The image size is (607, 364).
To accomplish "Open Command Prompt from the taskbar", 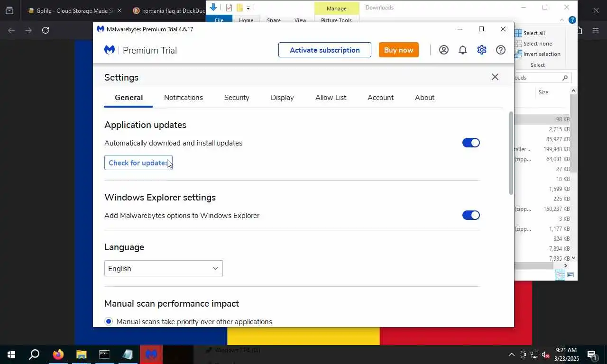I will [104, 355].
